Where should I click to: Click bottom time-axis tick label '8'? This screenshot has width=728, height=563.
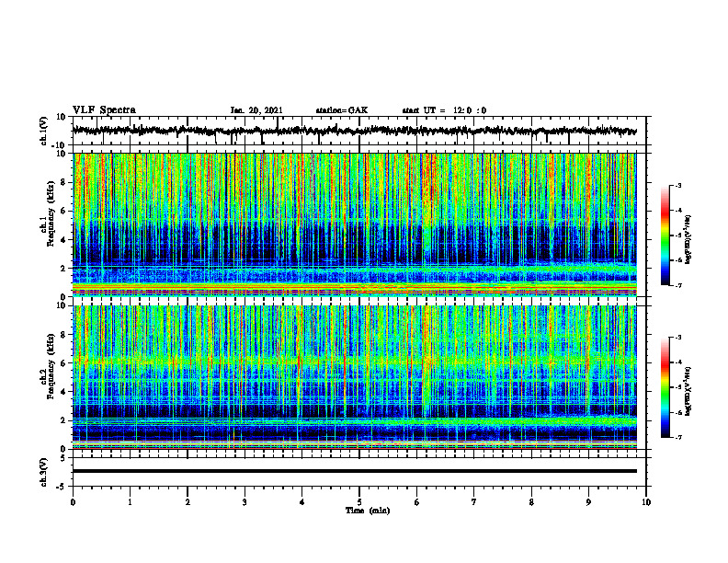pos(531,502)
